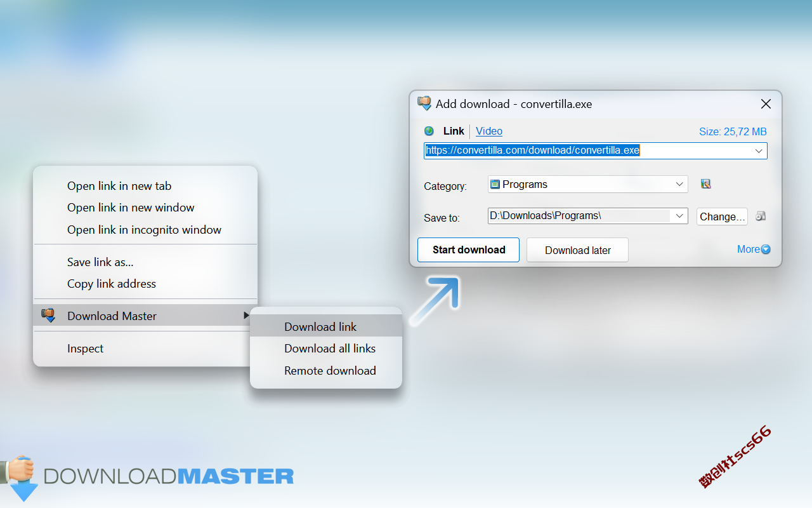This screenshot has width=812, height=508.
Task: Switch to the Video tab link
Action: pyautogui.click(x=489, y=131)
